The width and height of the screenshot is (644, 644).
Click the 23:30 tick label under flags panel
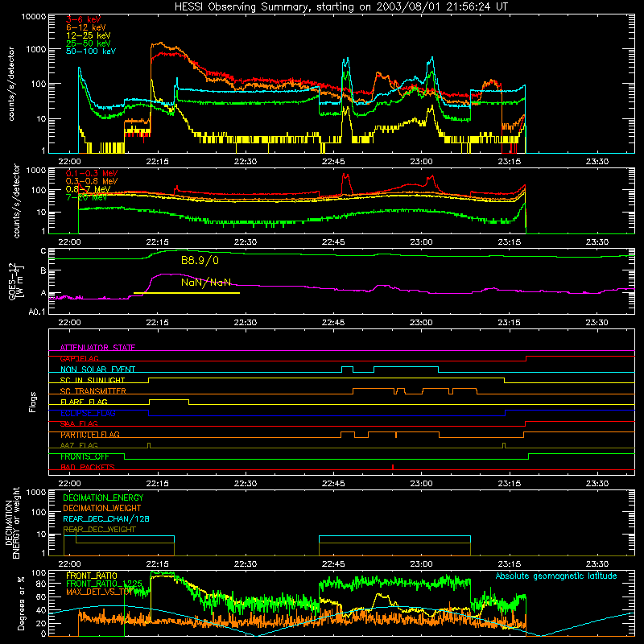(x=597, y=484)
